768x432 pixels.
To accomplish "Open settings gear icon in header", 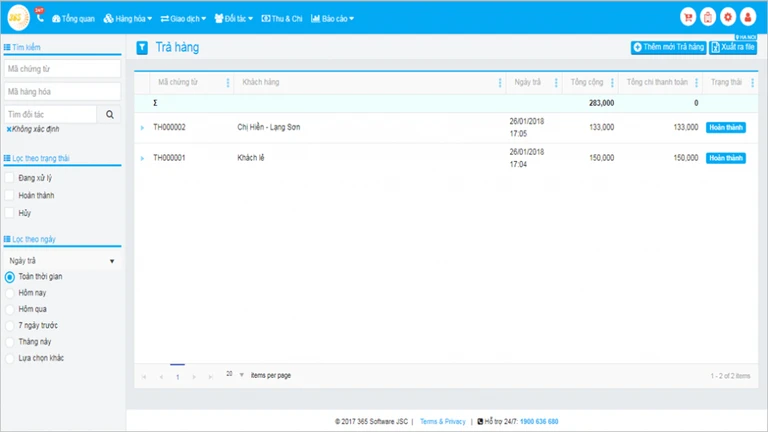I will (728, 18).
